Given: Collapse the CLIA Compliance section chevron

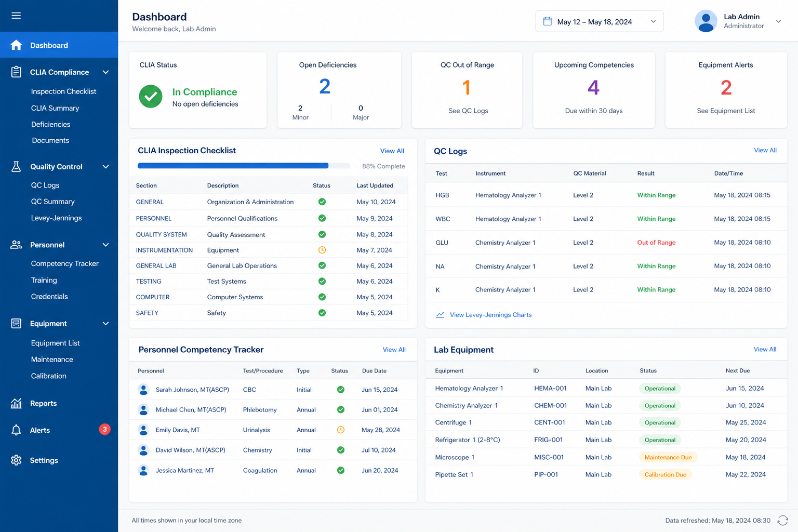Looking at the screenshot, I should point(105,72).
